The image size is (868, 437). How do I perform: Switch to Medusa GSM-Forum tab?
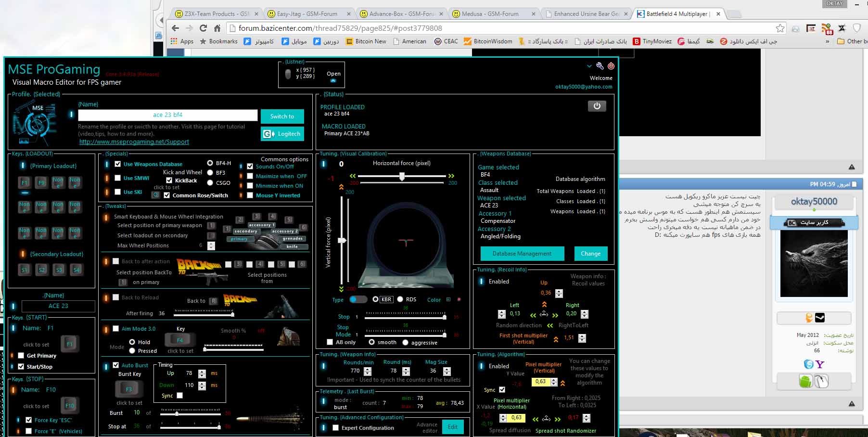coord(490,14)
